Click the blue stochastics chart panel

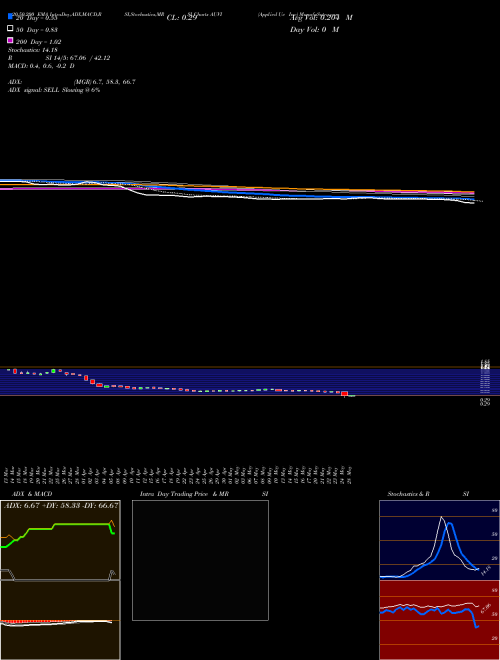pyautogui.click(x=439, y=540)
